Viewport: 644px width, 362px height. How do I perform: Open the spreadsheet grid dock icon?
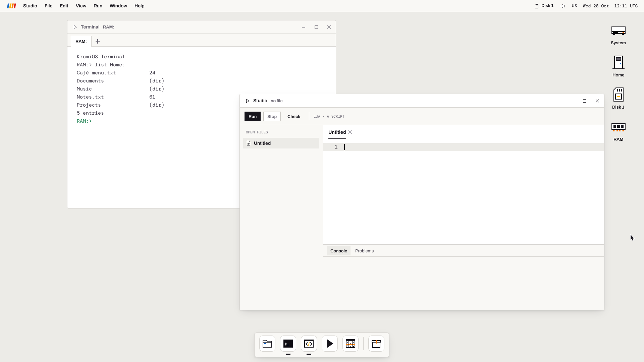[x=351, y=344]
